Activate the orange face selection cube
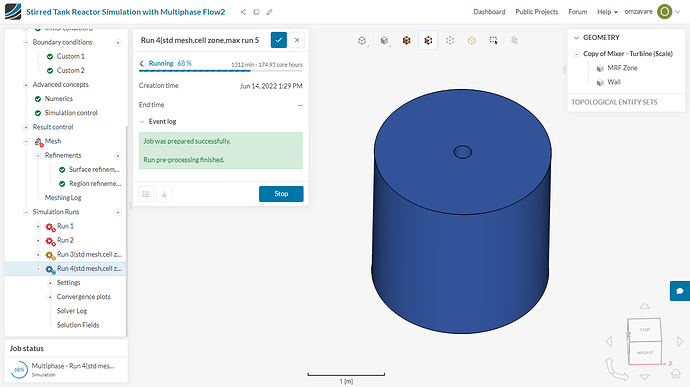This screenshot has width=690, height=387. click(407, 41)
